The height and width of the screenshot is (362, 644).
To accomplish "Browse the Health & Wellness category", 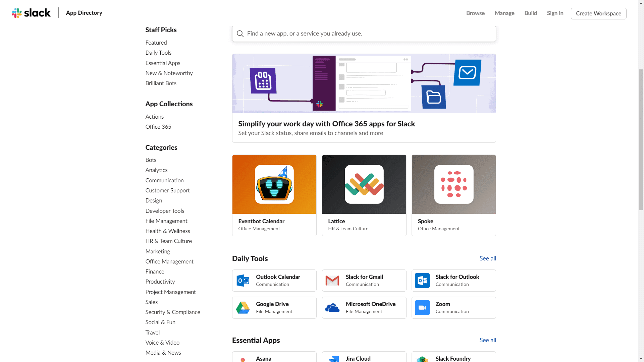I will click(167, 231).
